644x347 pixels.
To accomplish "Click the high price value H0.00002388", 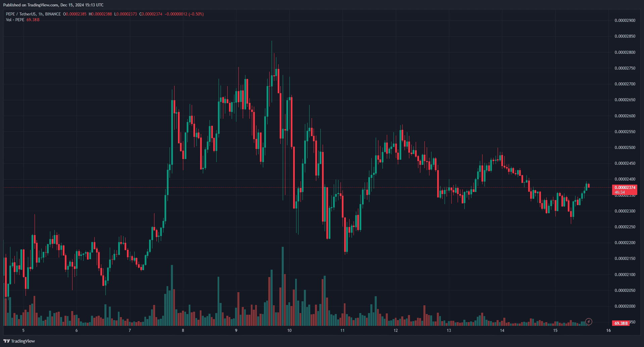I will point(100,14).
